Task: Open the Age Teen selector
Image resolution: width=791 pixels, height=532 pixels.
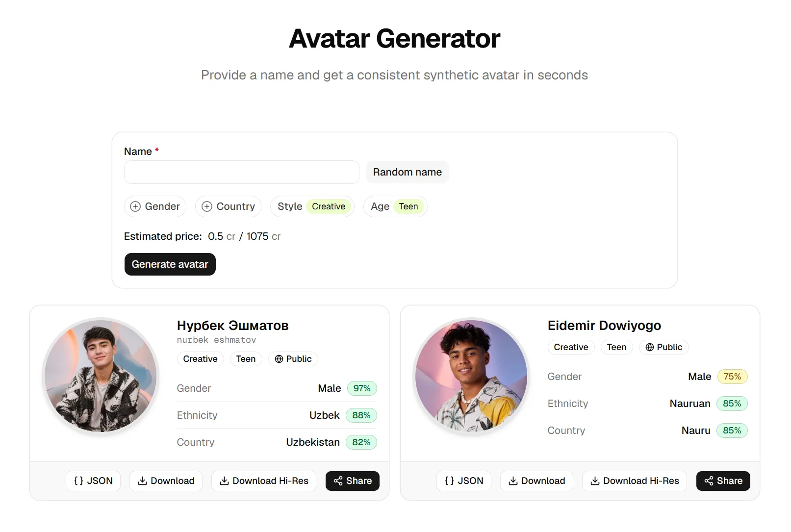Action: point(395,206)
